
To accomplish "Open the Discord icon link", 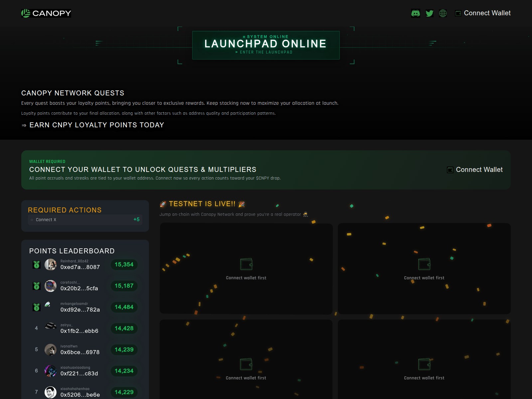I will (416, 13).
